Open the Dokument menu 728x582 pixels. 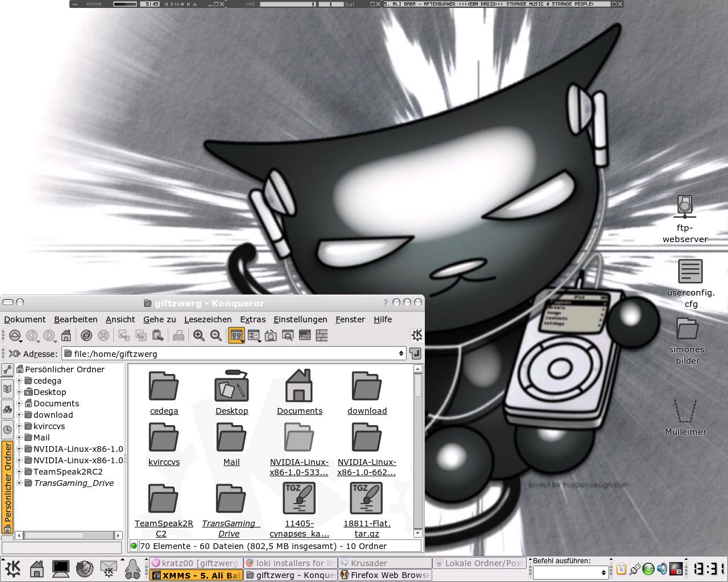(24, 319)
